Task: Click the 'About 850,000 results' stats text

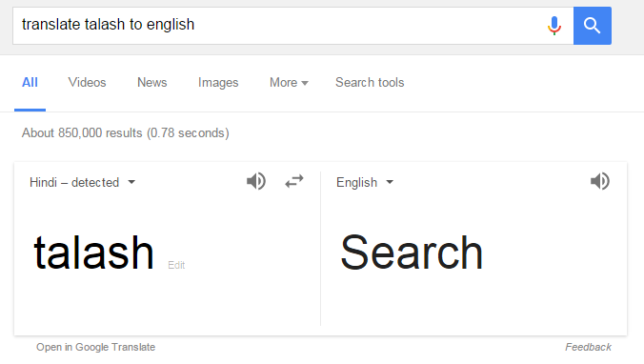Action: pyautogui.click(x=125, y=133)
